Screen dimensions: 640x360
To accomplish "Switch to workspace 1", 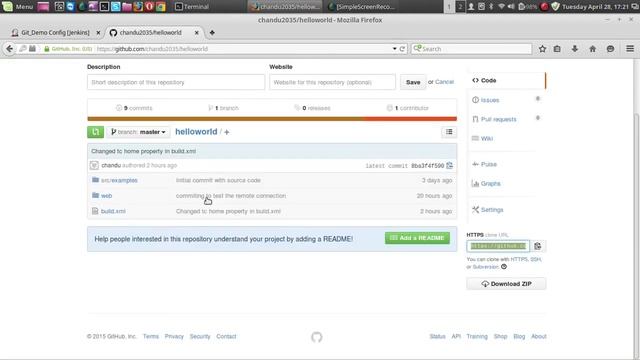I will point(449,7).
